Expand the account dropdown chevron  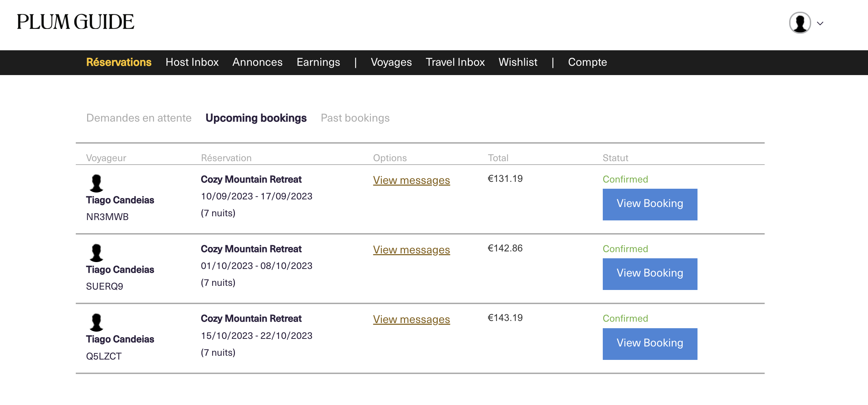click(820, 23)
